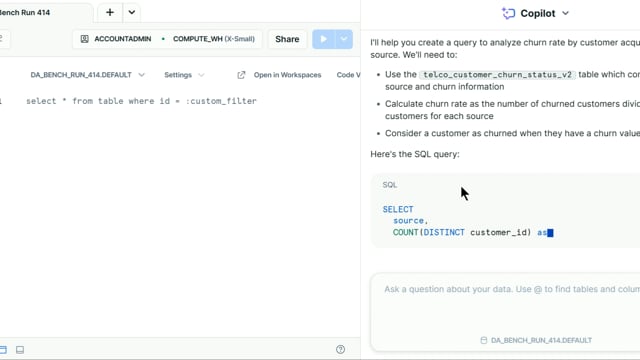Click in the SQL editor query line
The height and width of the screenshot is (360, 640).
pos(141,101)
